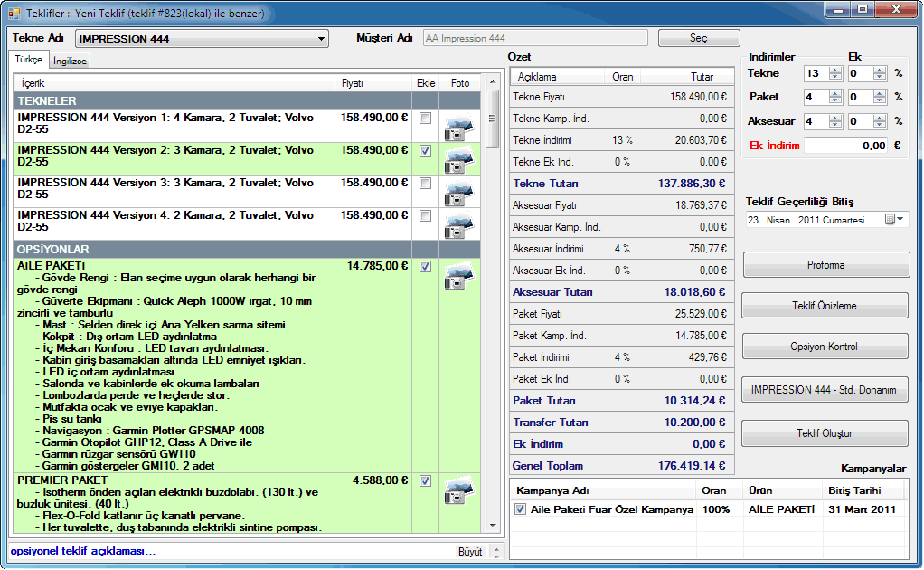The width and height of the screenshot is (924, 570).
Task: Click the window icon in title bar
Action: [x=14, y=13]
